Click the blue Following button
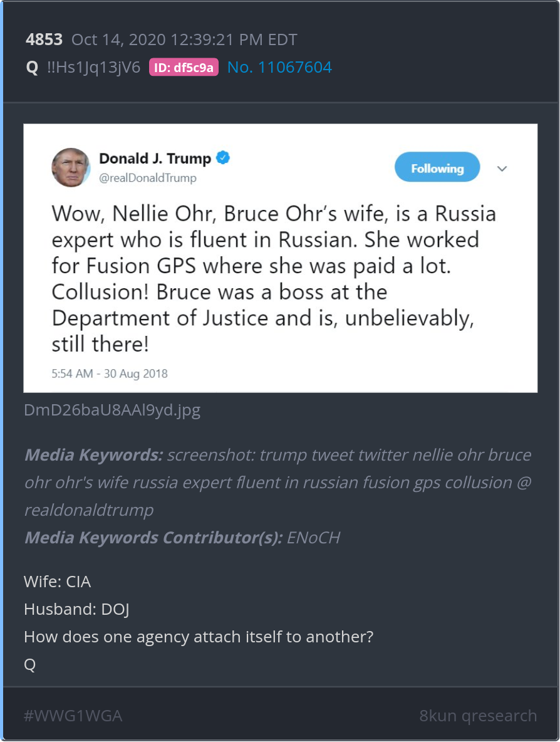 437,168
